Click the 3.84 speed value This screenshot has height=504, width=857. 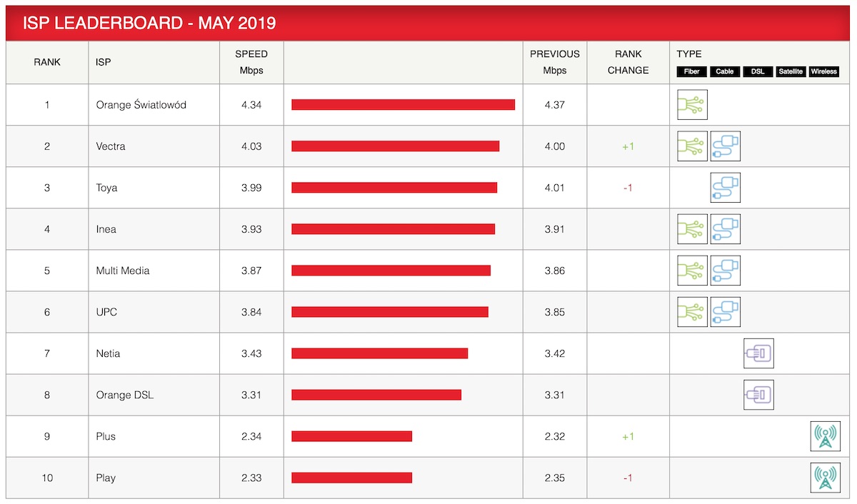251,312
